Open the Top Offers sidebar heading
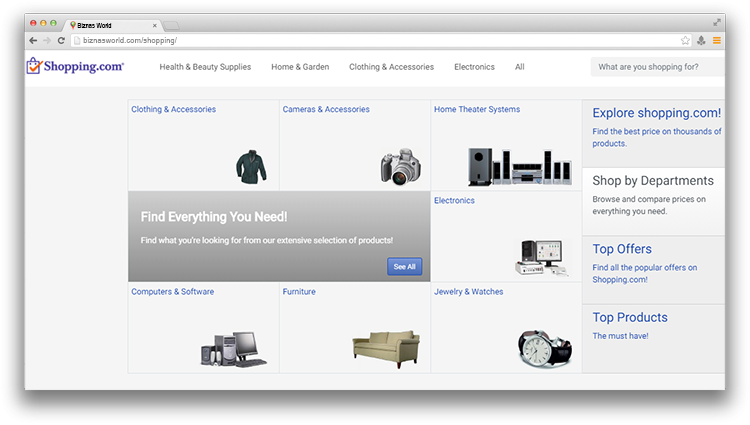 621,249
